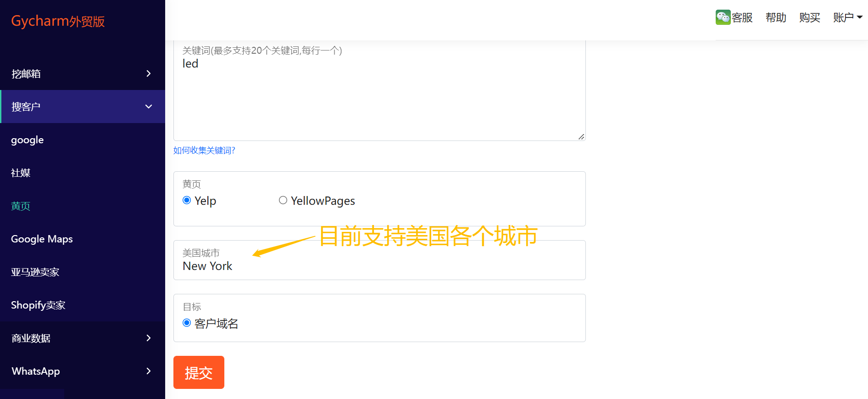
Task: Open the 如何收集关键词 help link
Action: click(x=204, y=150)
